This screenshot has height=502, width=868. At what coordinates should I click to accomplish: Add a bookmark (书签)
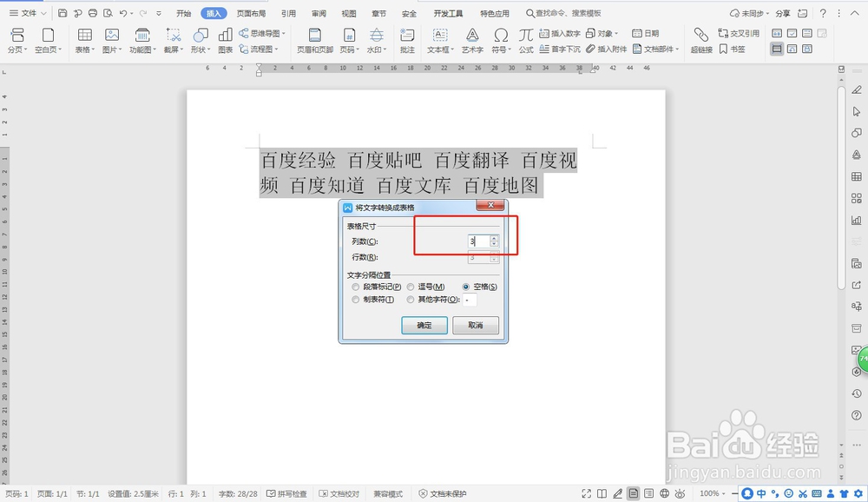point(732,49)
